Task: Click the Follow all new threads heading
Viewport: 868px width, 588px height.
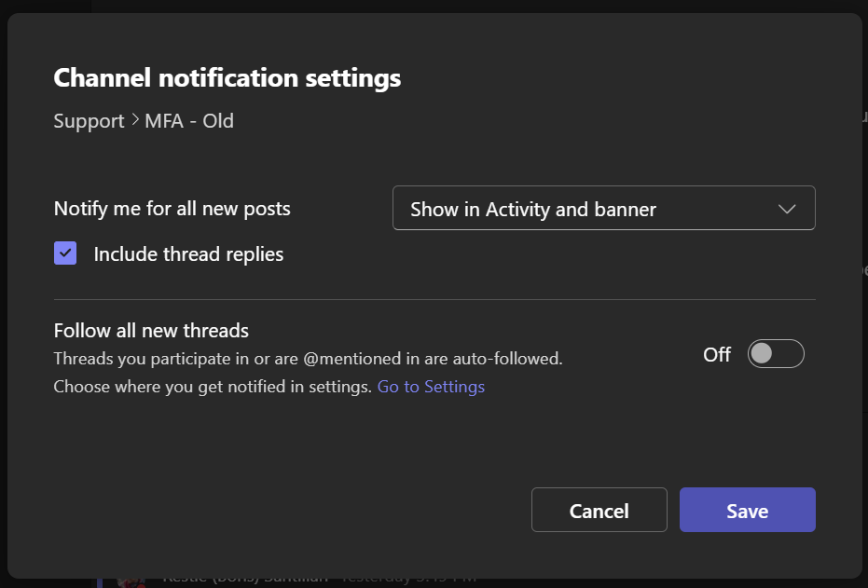Action: [x=151, y=331]
